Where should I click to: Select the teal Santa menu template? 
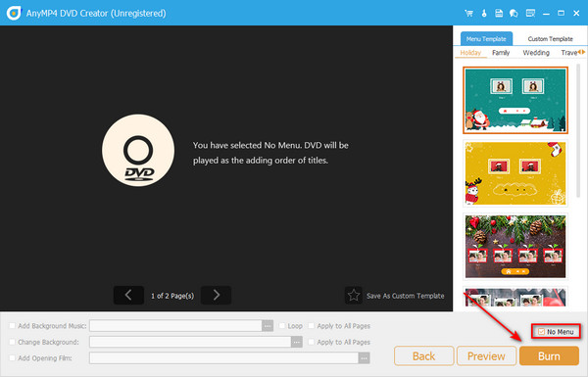point(515,100)
